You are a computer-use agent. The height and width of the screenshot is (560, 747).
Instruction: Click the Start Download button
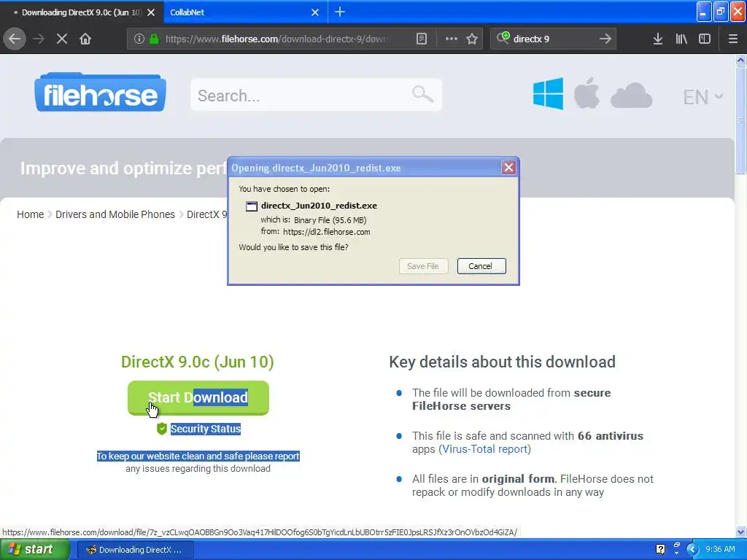[x=198, y=397]
